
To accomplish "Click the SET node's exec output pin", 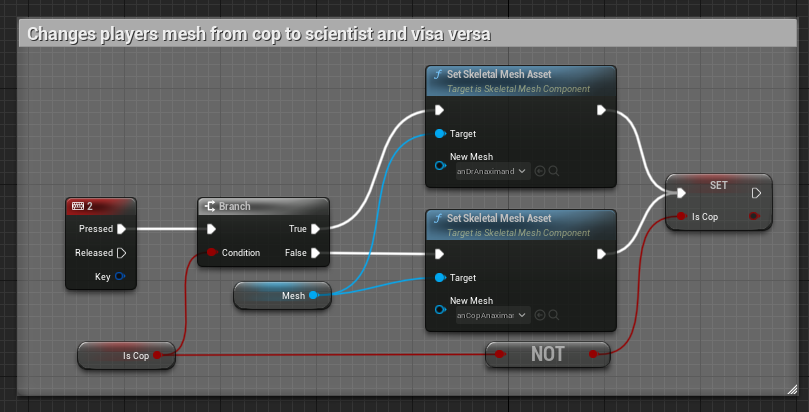I will (756, 193).
